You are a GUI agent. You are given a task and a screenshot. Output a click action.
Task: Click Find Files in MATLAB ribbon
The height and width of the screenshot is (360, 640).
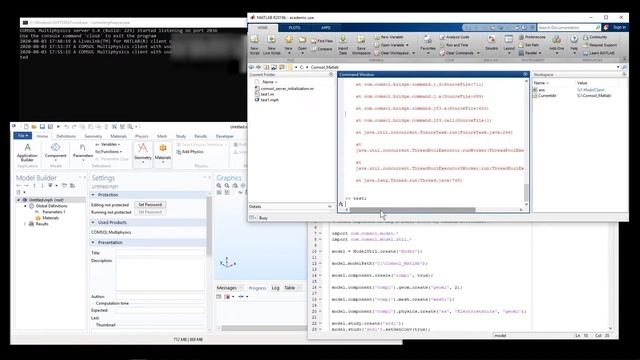322,41
